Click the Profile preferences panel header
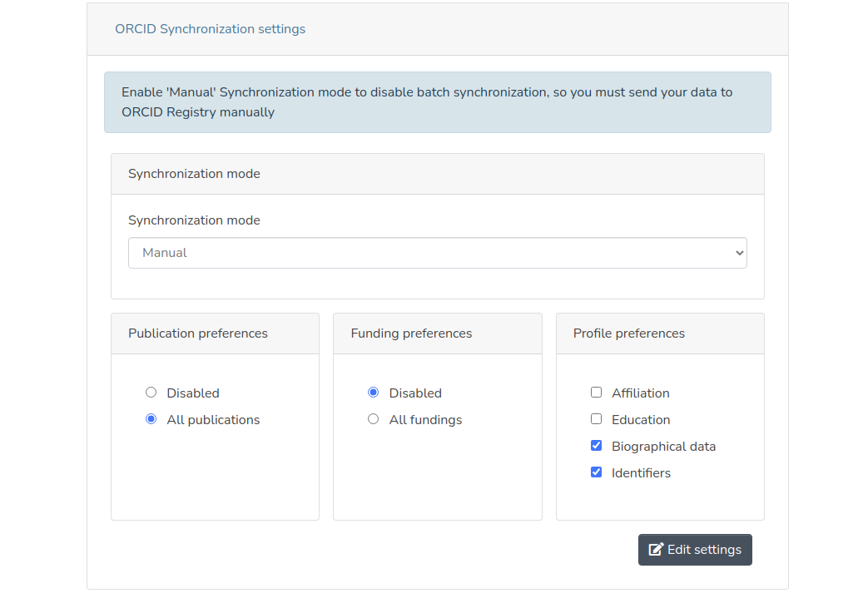This screenshot has height=593, width=868. point(659,334)
